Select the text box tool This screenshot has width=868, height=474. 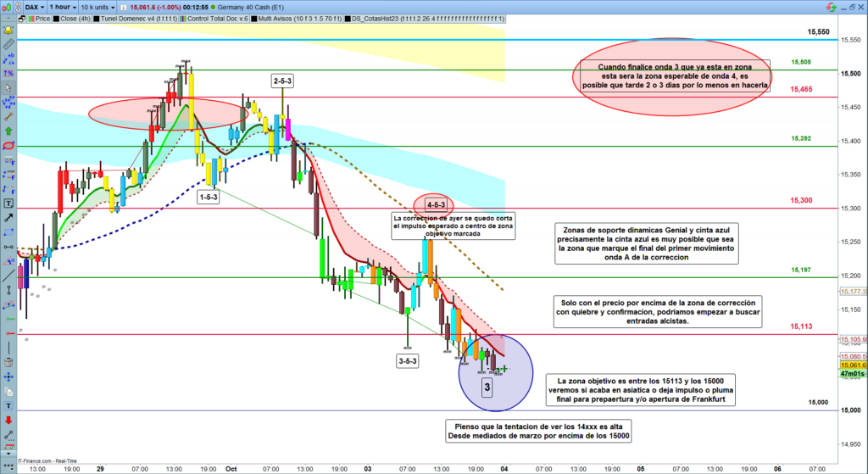[x=8, y=204]
